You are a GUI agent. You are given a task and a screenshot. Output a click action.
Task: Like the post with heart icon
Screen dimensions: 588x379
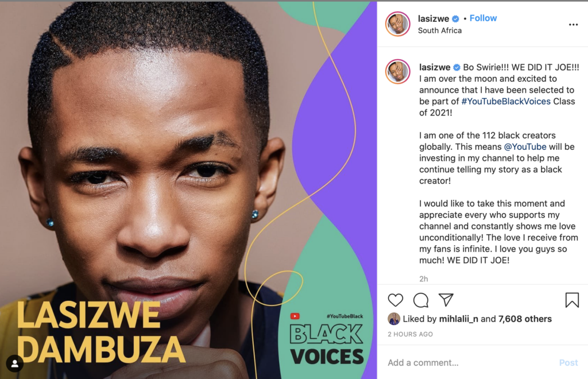[x=395, y=300]
